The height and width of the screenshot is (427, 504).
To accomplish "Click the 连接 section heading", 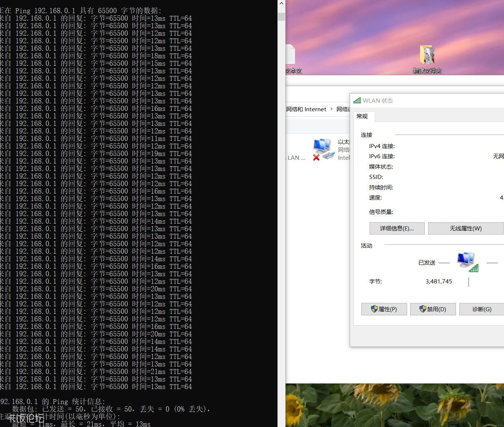I will tap(367, 135).
